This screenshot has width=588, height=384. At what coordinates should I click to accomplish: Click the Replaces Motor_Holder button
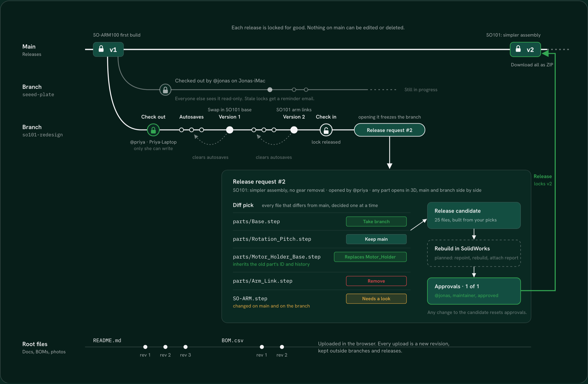370,257
